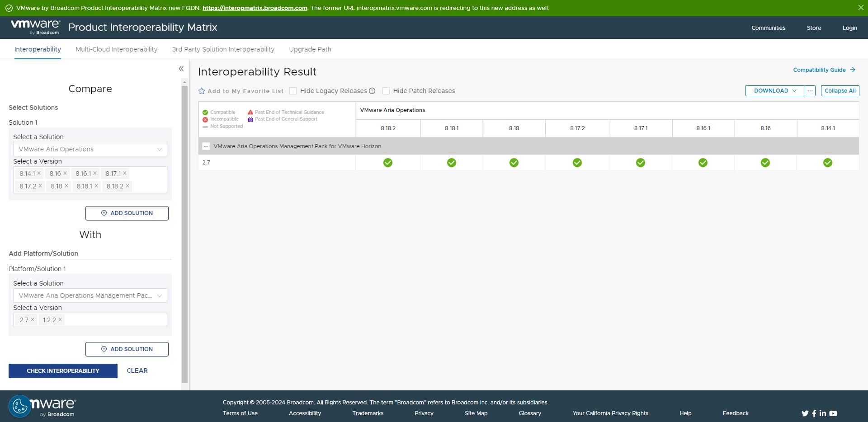This screenshot has width=868, height=422.
Task: Switch to the Upgrade Path tab
Action: (x=310, y=49)
